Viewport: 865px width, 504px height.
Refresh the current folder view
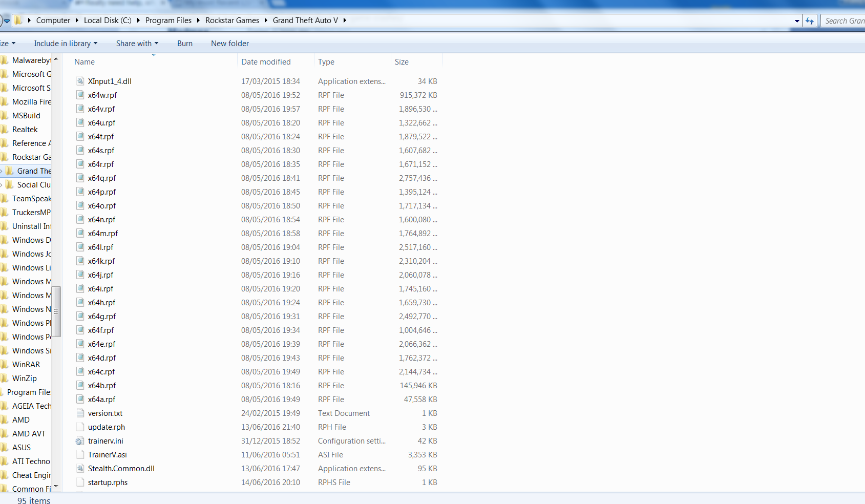pos(810,20)
